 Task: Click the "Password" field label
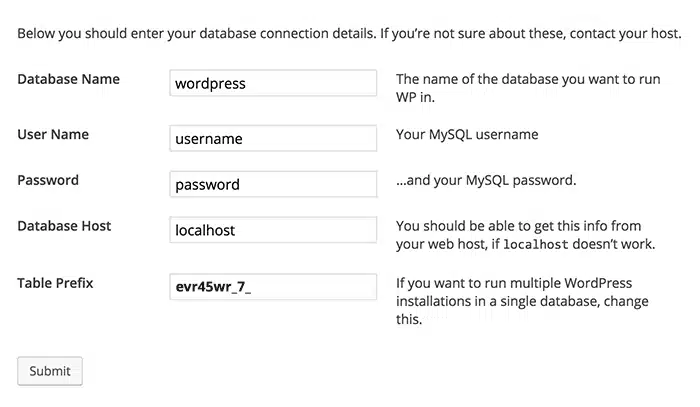(48, 181)
